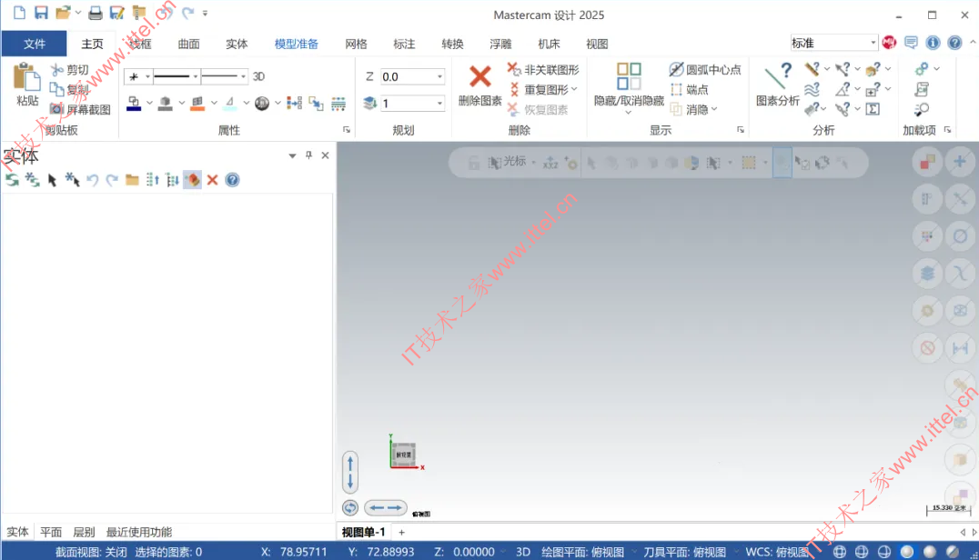This screenshot has height=560, width=979.
Task: Open the 属性 group dialog launcher
Action: click(347, 130)
